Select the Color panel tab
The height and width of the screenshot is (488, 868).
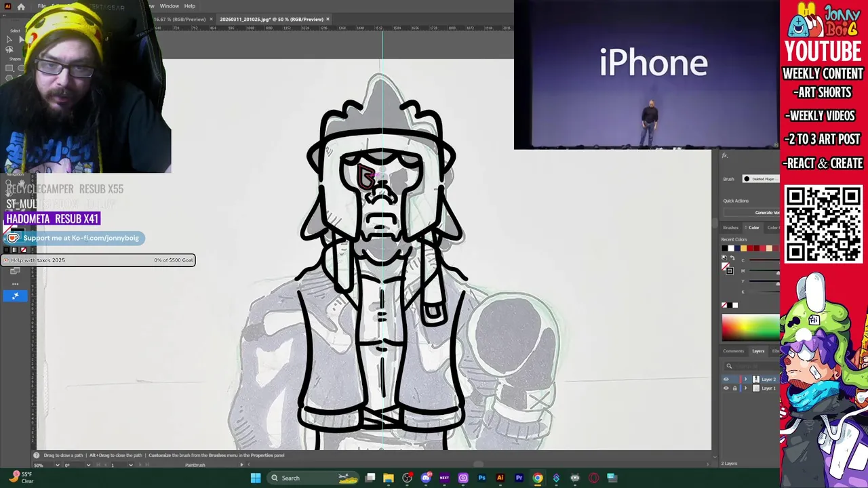click(753, 228)
